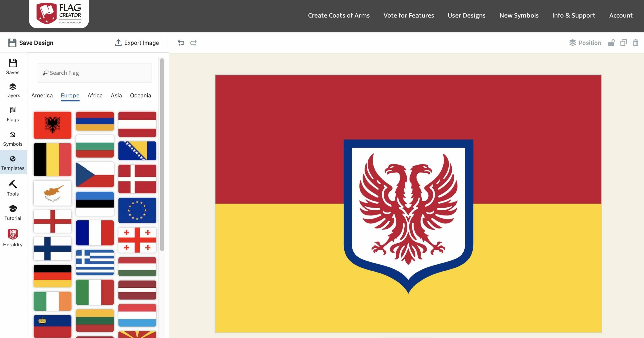Open the Flags sidebar panel

13,114
